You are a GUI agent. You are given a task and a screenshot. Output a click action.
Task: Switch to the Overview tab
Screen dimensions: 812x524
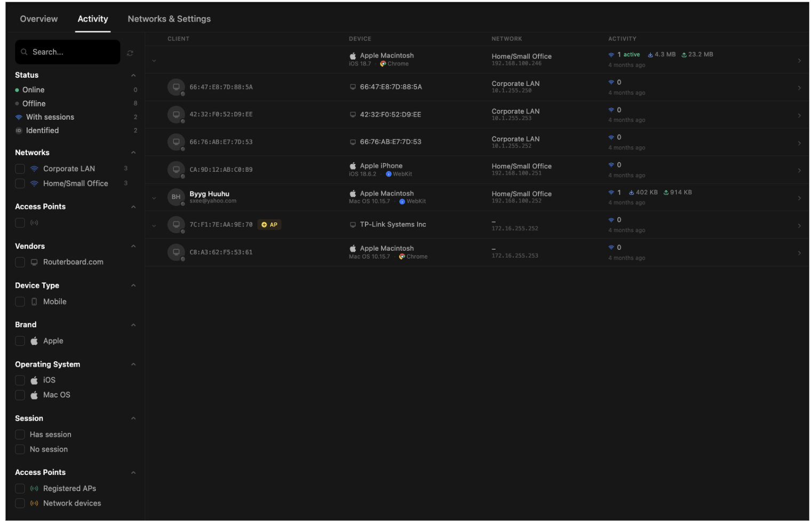point(39,19)
